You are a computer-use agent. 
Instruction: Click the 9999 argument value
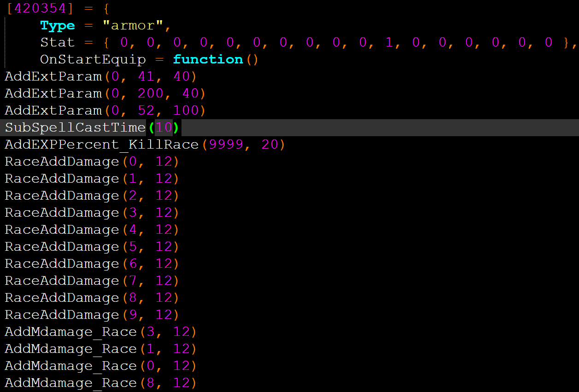(x=226, y=144)
